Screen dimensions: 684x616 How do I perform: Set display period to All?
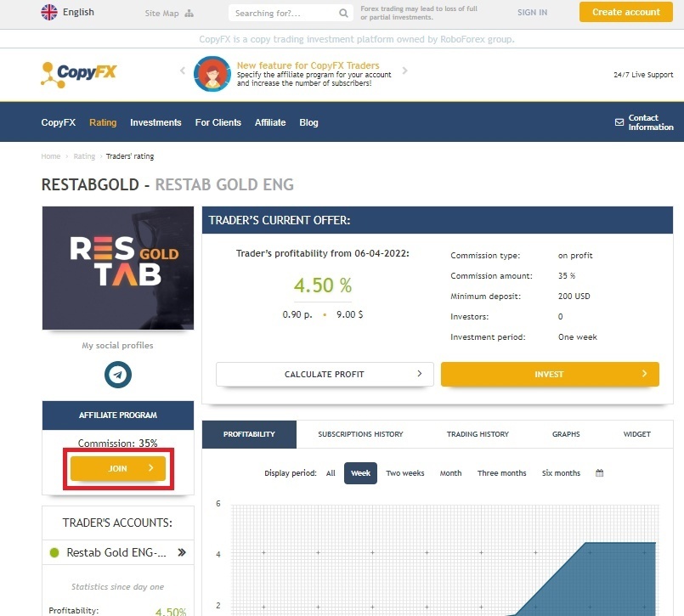click(331, 473)
